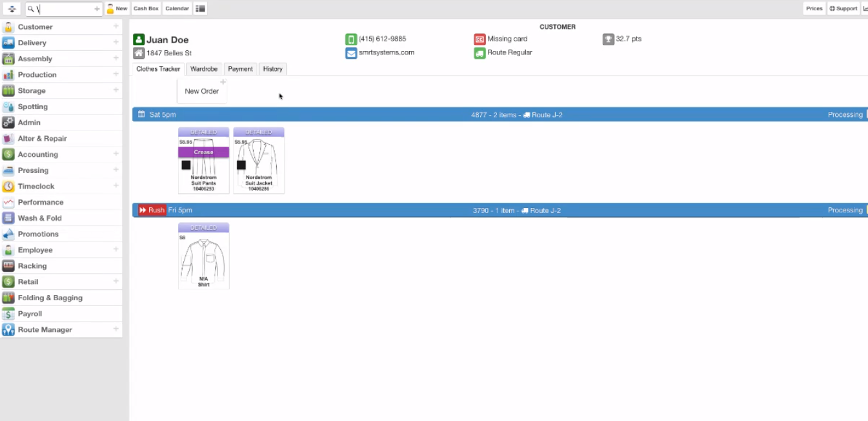
Task: Switch to the Wardrobe tab
Action: coord(204,69)
